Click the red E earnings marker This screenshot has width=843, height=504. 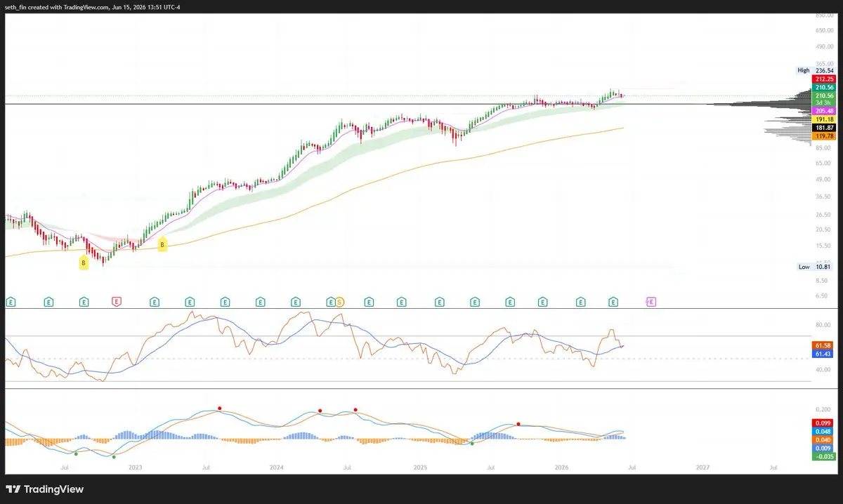pos(117,302)
